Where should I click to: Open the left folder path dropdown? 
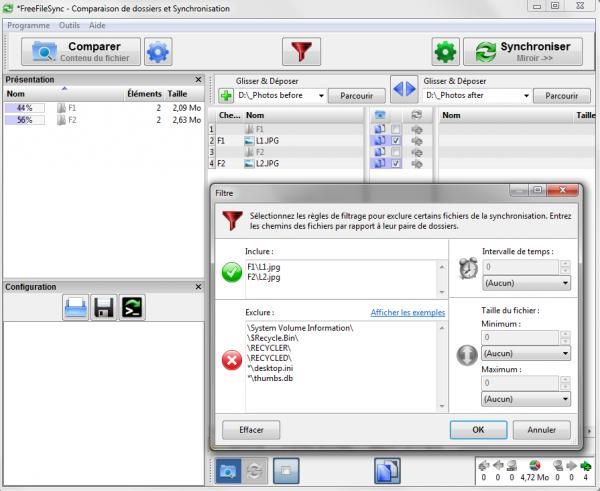click(321, 96)
